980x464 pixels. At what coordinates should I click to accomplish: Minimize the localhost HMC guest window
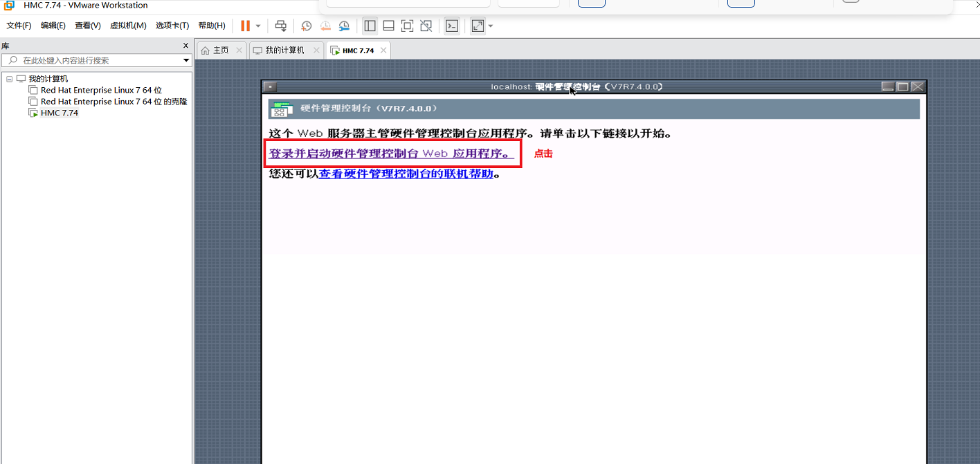(888, 86)
